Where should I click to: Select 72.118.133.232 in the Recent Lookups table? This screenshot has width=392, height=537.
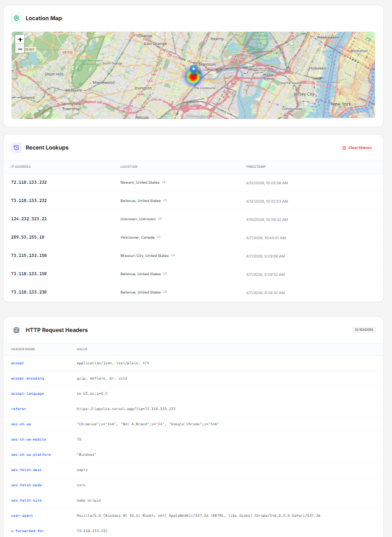pyautogui.click(x=29, y=182)
